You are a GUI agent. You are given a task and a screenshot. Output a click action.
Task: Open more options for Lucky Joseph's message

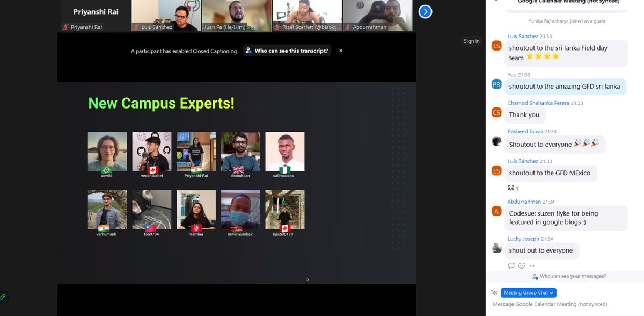coord(532,265)
